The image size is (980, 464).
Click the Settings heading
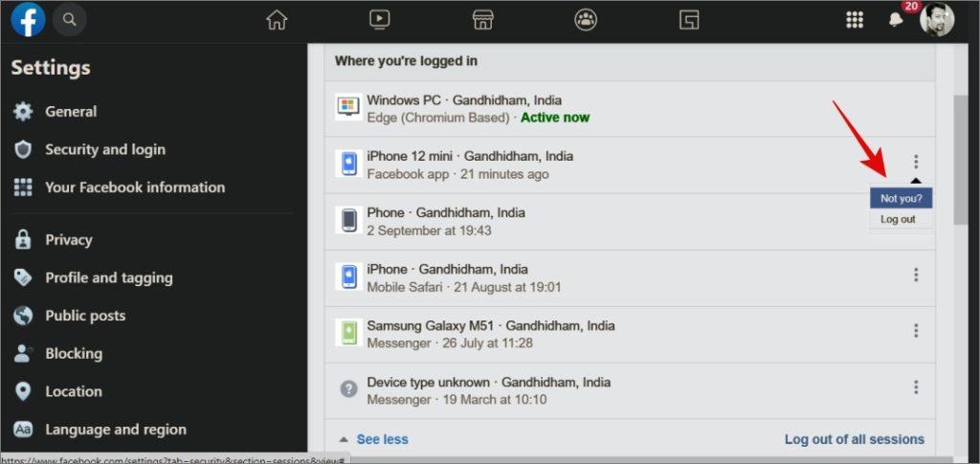(51, 67)
